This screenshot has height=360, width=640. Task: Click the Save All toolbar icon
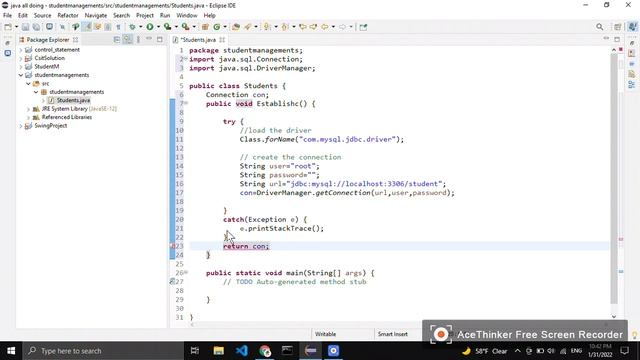[x=36, y=27]
